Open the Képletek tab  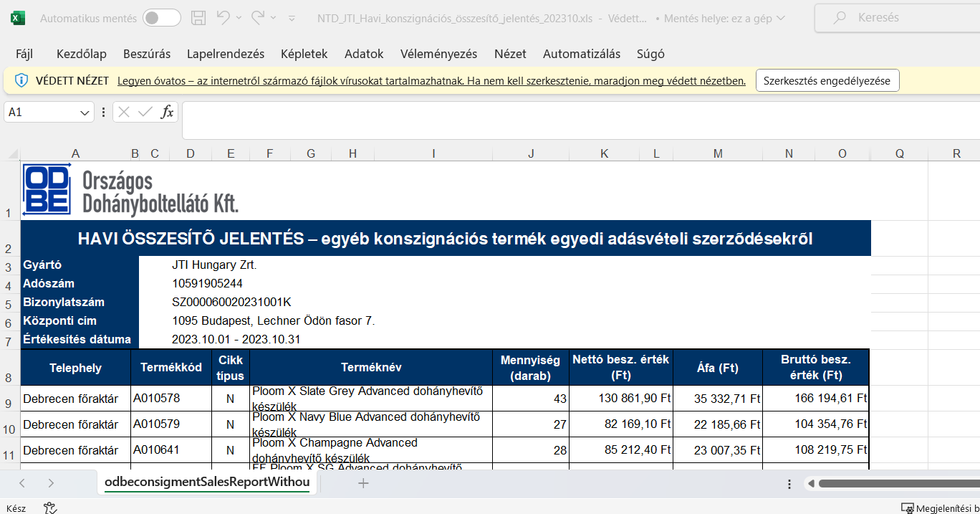304,54
